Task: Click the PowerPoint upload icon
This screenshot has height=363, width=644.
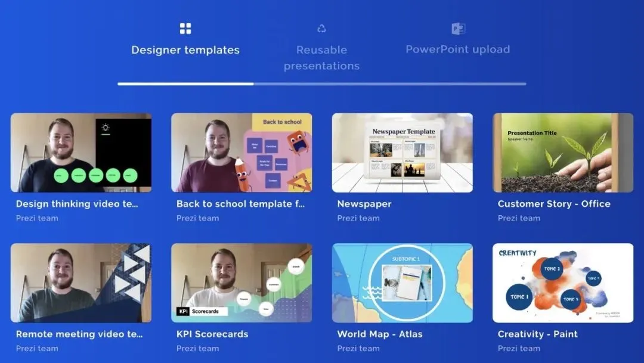Action: click(x=458, y=29)
